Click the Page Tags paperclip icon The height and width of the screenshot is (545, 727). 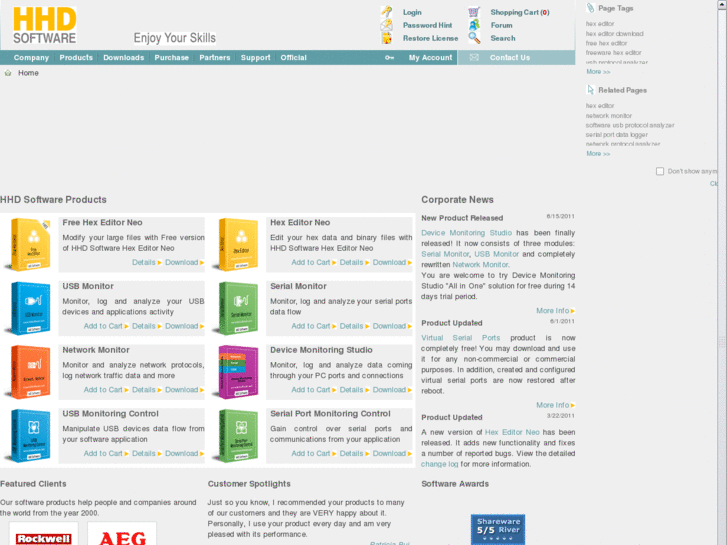coord(590,8)
